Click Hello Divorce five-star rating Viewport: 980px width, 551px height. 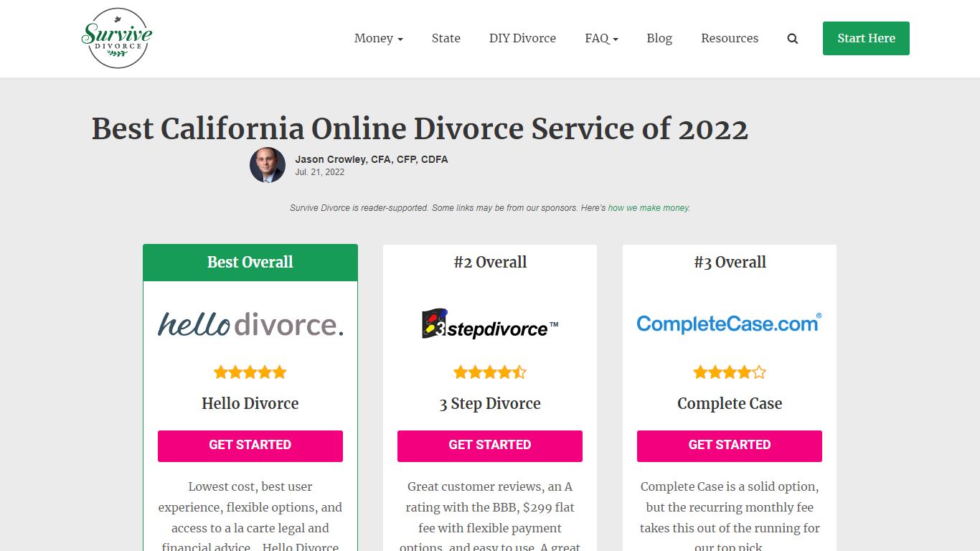tap(250, 372)
